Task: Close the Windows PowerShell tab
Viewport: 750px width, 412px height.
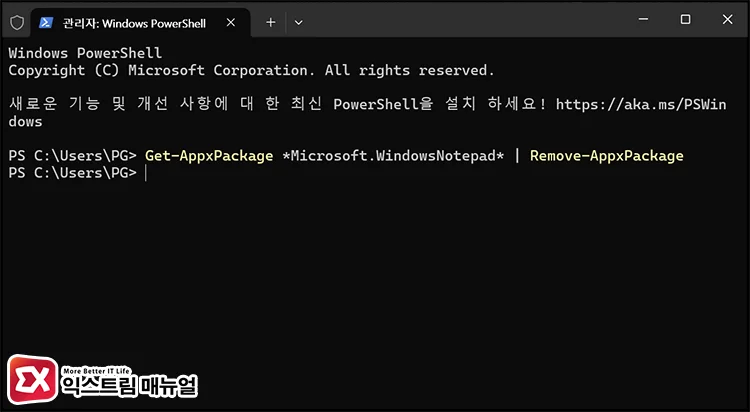Action: pos(231,22)
